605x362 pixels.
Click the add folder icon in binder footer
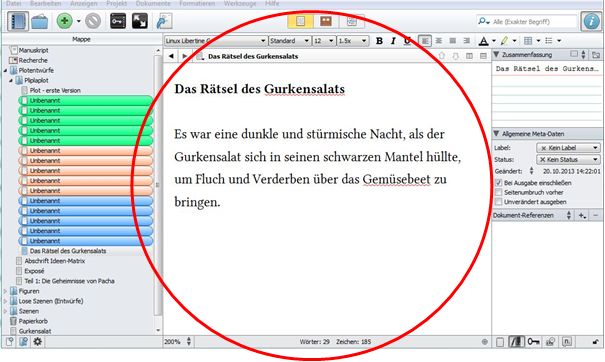[24, 342]
